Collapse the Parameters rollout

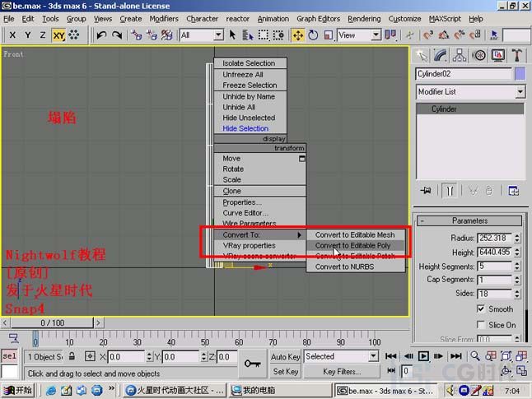469,221
